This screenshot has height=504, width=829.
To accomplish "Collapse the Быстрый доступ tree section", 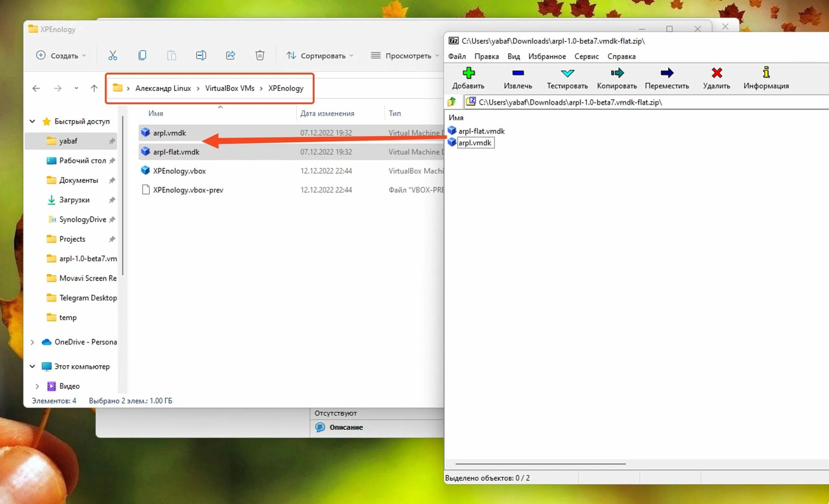I will pos(32,121).
